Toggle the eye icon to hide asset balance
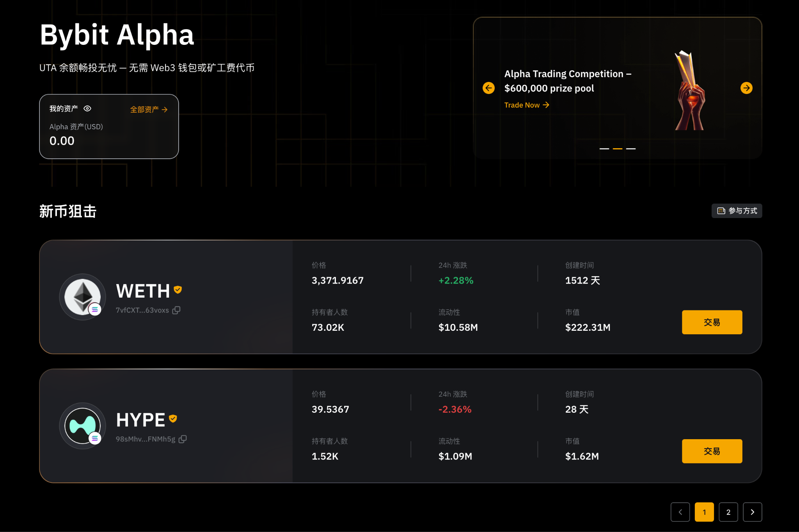Screen dimensions: 799x532 pyautogui.click(x=87, y=108)
